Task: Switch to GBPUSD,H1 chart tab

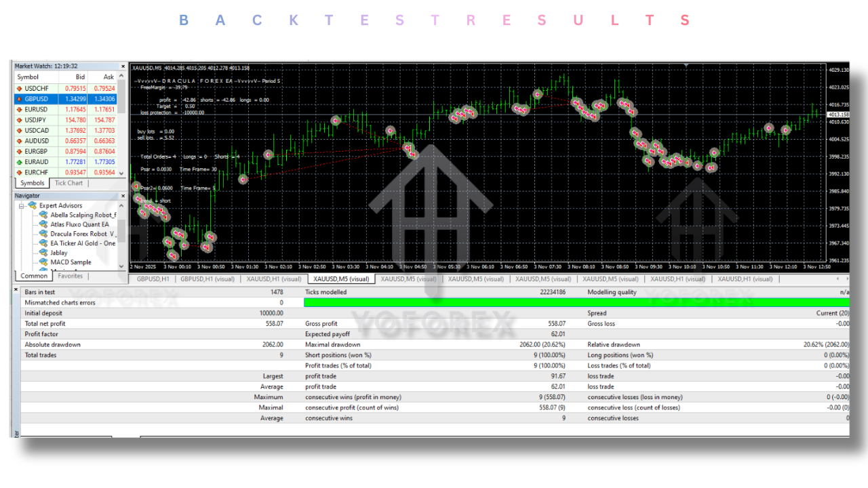Action: [x=153, y=279]
